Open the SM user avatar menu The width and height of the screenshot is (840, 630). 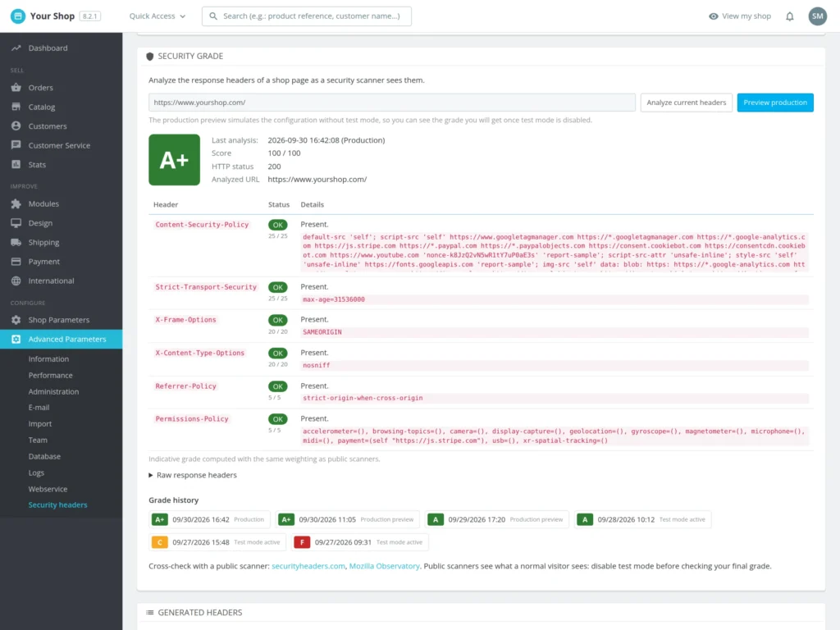tap(818, 16)
